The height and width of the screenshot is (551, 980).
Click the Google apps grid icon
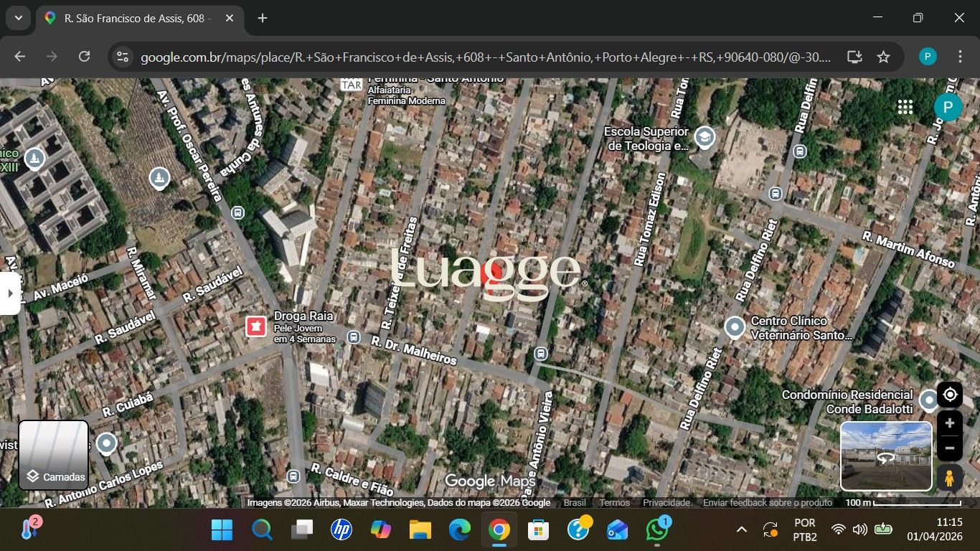pyautogui.click(x=905, y=107)
